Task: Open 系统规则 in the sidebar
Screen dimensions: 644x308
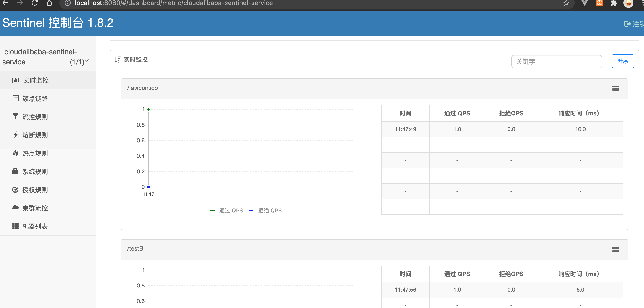Action: coord(48,171)
